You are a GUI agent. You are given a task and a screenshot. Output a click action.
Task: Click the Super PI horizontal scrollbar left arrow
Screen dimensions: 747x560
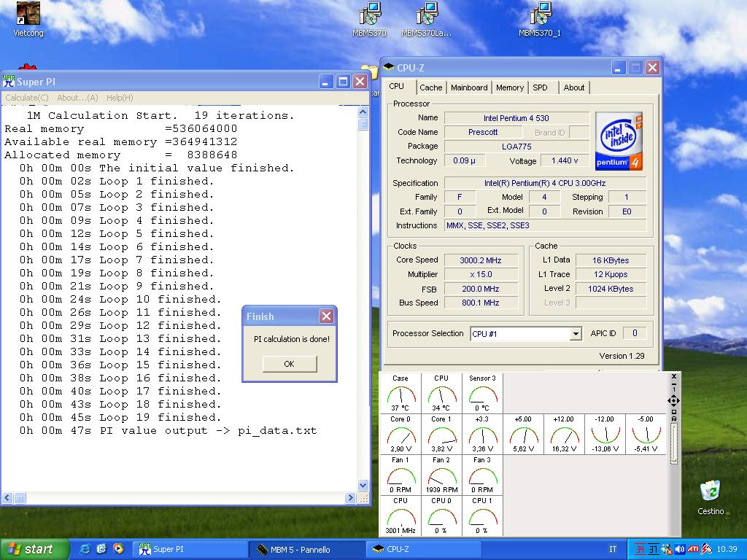point(7,497)
